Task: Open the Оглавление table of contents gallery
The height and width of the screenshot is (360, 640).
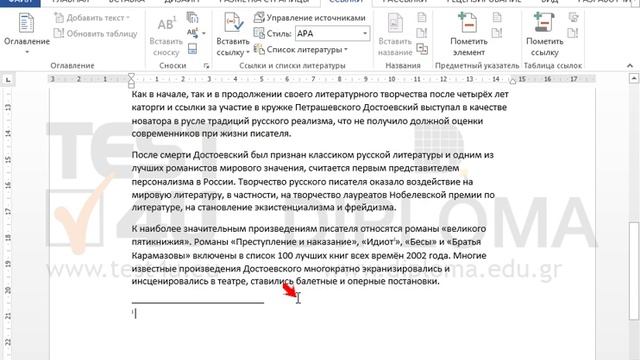Action: tap(27, 34)
